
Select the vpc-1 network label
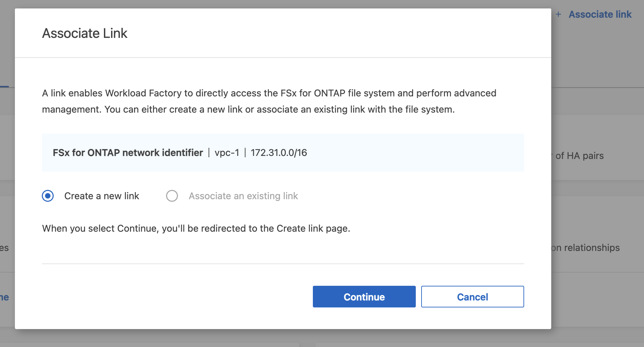pyautogui.click(x=226, y=153)
